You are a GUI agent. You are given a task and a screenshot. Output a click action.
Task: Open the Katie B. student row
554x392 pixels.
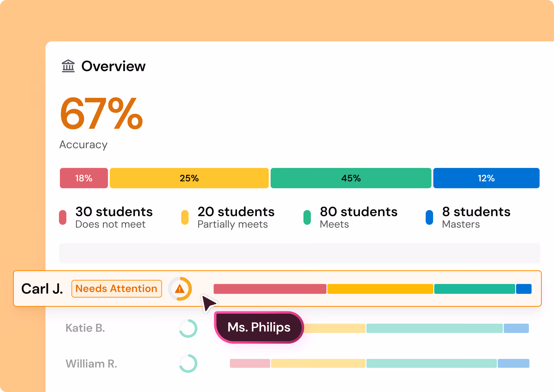click(x=297, y=328)
